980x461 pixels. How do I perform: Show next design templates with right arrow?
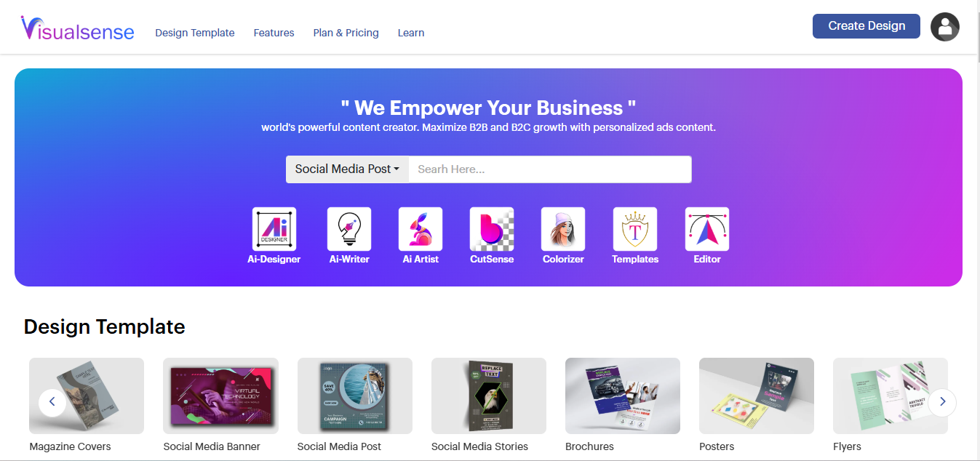click(x=942, y=401)
